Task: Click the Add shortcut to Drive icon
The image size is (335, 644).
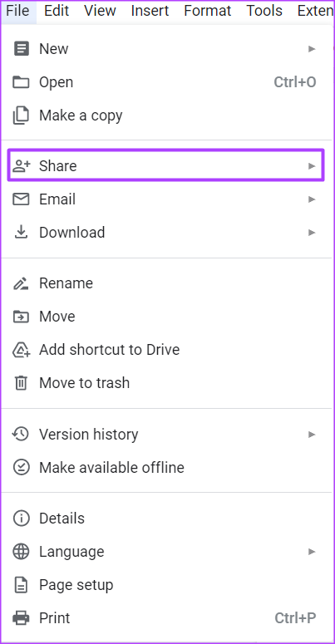Action: coord(21,350)
